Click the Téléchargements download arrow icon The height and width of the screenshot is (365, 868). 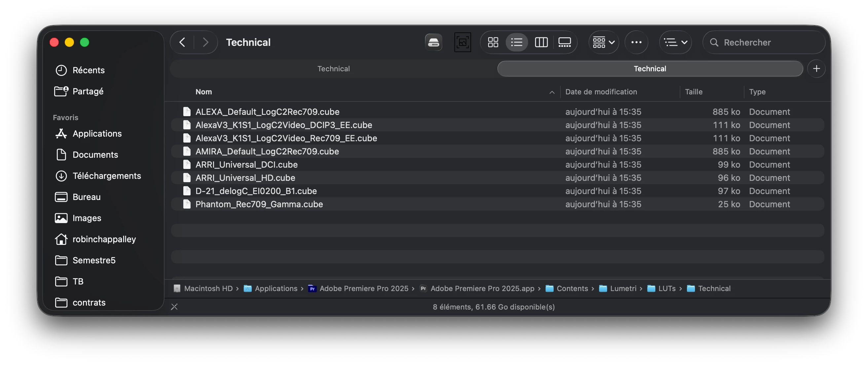pos(61,176)
